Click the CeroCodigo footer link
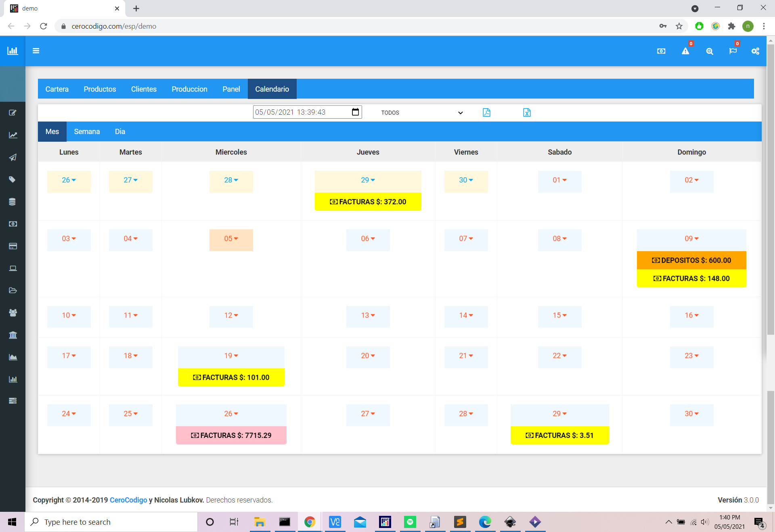This screenshot has height=532, width=775. pyautogui.click(x=128, y=500)
